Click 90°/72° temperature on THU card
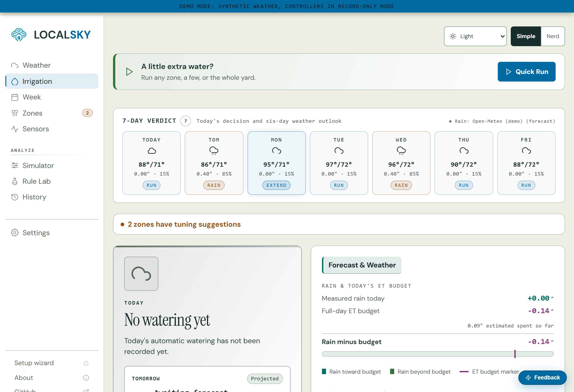 pos(464,165)
